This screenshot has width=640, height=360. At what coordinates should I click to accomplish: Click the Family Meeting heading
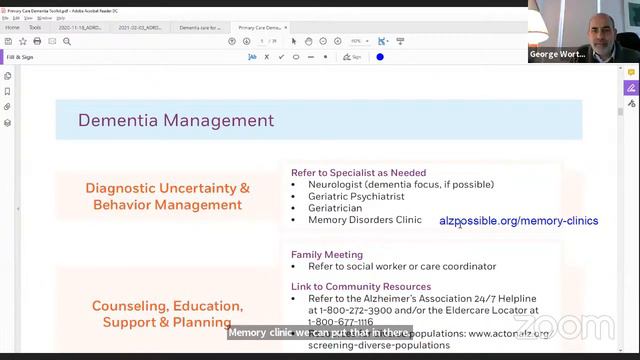coord(327,255)
